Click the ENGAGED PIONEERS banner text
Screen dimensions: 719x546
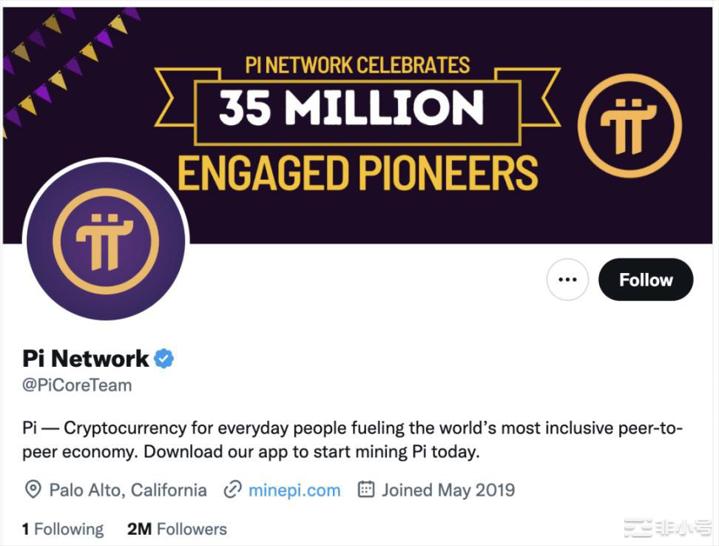point(357,172)
